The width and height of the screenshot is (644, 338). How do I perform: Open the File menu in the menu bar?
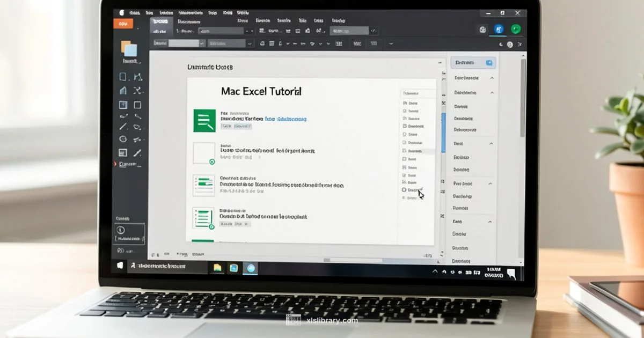(x=134, y=12)
